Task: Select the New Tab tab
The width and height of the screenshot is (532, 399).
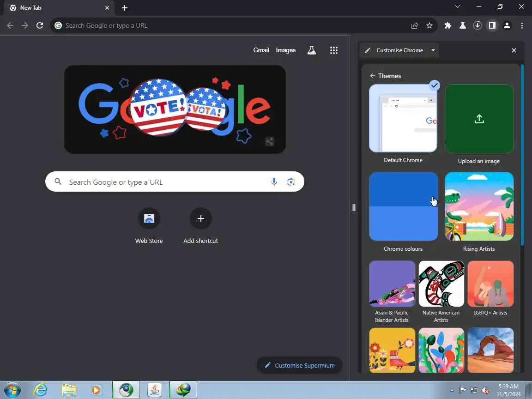Action: 60,8
